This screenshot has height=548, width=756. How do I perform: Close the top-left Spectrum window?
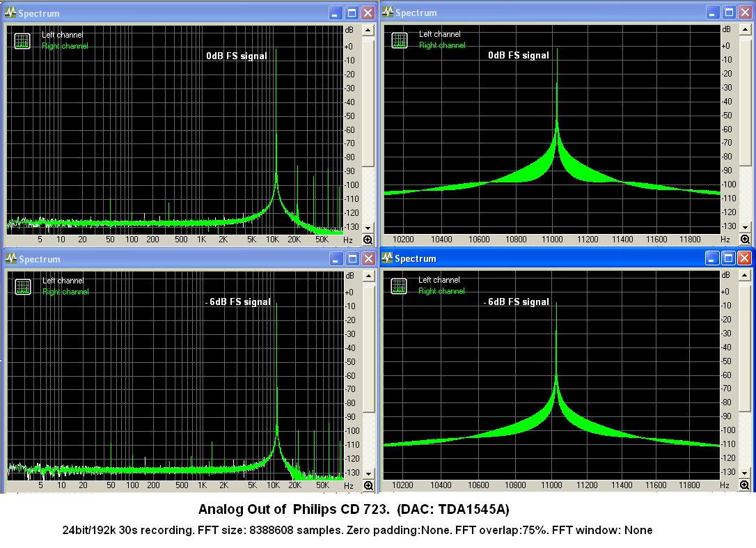point(368,13)
